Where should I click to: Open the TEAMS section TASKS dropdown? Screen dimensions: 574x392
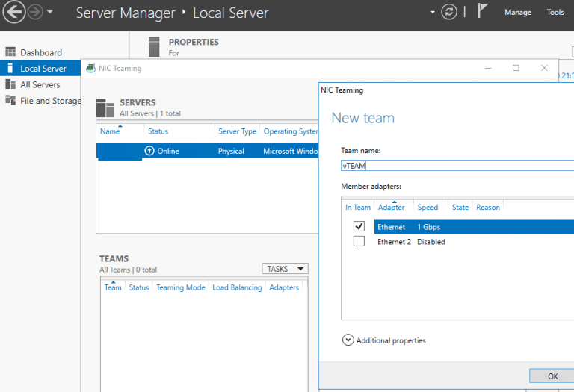[285, 269]
